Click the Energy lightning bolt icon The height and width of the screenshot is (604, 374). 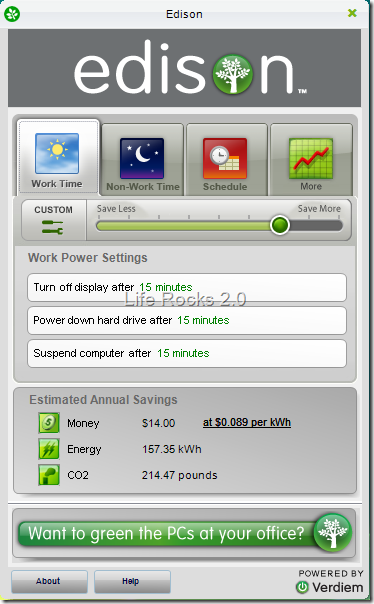(49, 449)
